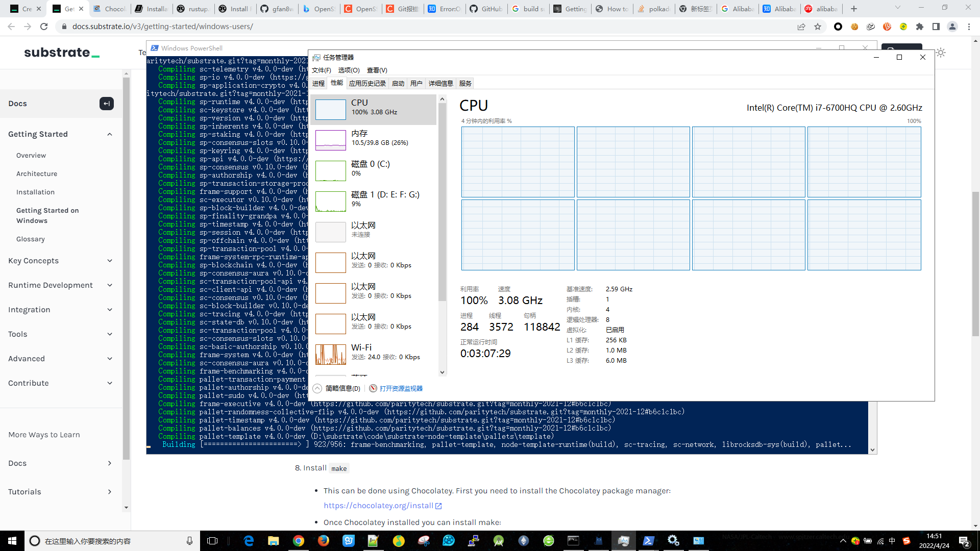The height and width of the screenshot is (551, 980).
Task: Select the CPU performance graph entry
Action: click(x=373, y=109)
